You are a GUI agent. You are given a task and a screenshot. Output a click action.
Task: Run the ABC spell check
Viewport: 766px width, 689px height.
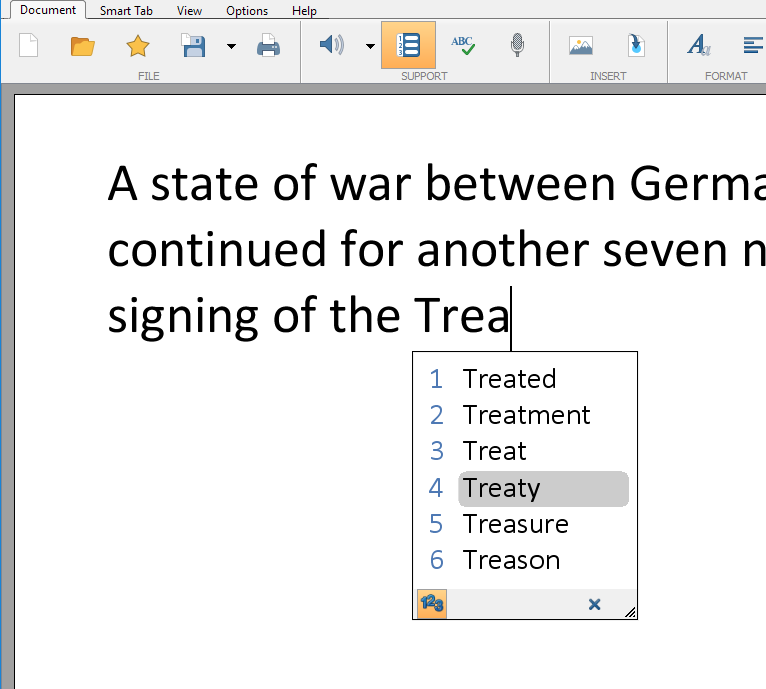coord(462,45)
